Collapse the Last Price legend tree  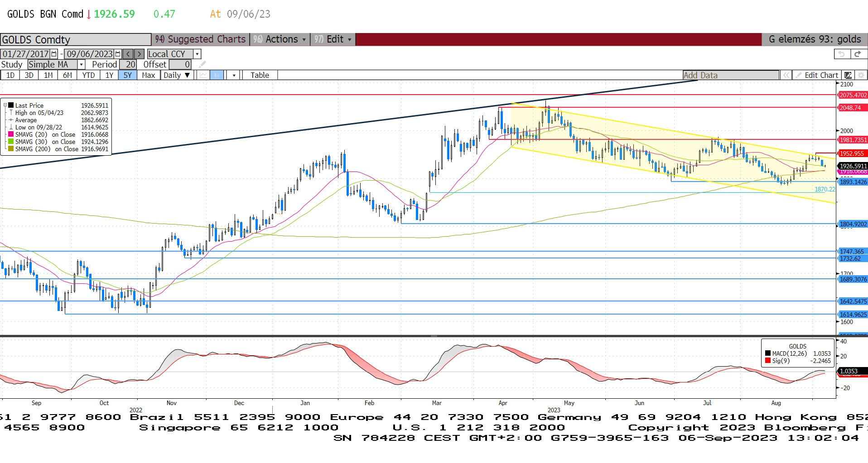click(5, 105)
